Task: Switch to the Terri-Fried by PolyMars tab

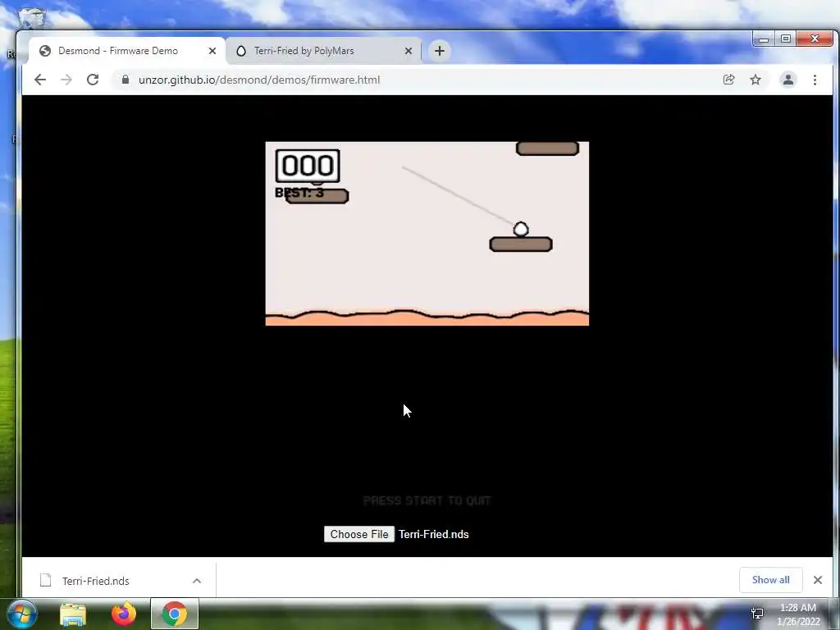Action: tap(322, 51)
